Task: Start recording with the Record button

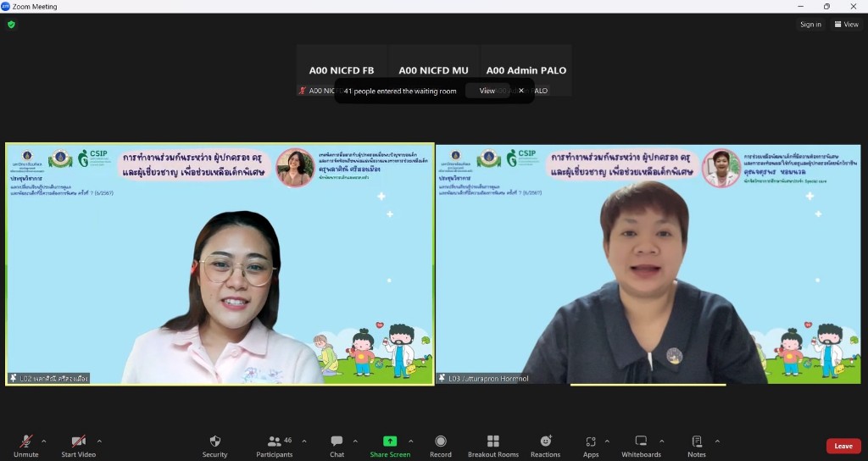Action: click(x=441, y=446)
